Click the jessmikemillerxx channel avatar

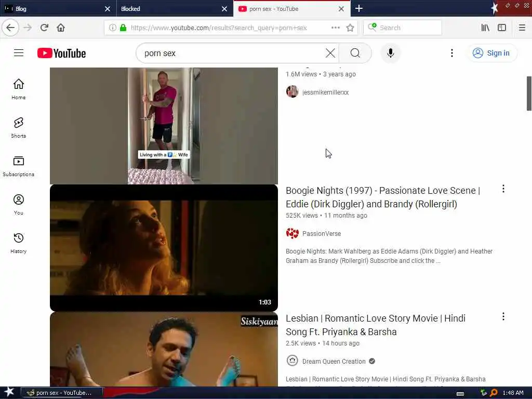point(292,91)
